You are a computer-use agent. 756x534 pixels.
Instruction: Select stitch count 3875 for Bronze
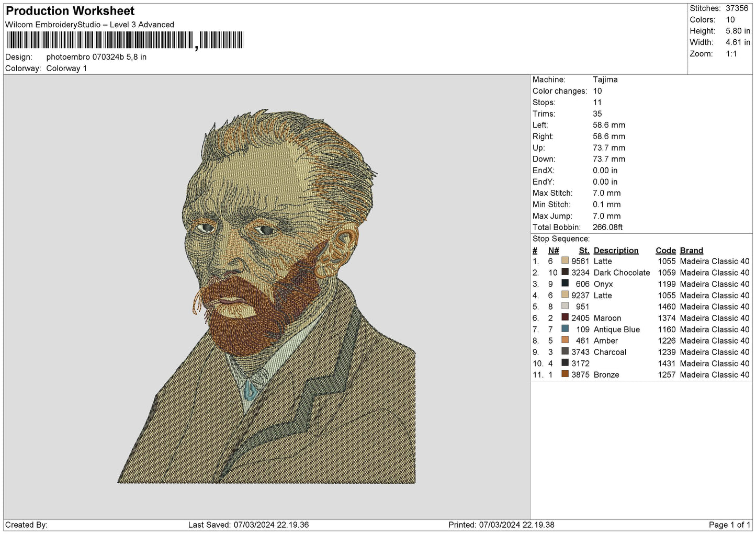click(580, 375)
